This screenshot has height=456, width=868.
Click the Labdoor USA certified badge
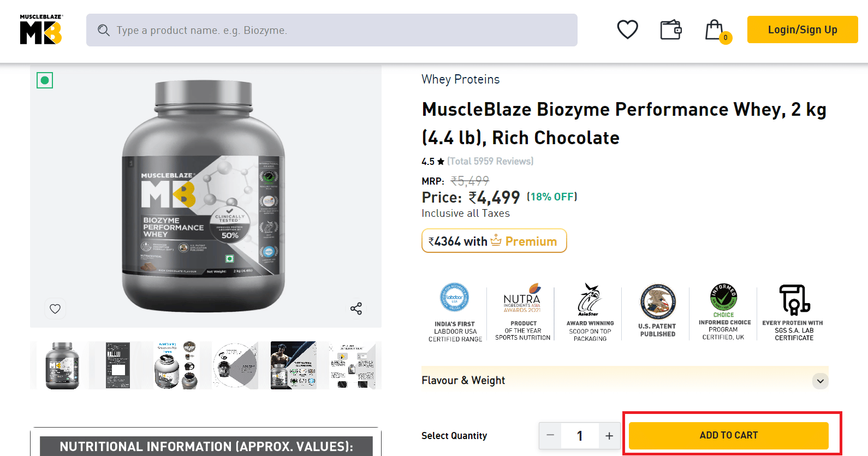(455, 312)
